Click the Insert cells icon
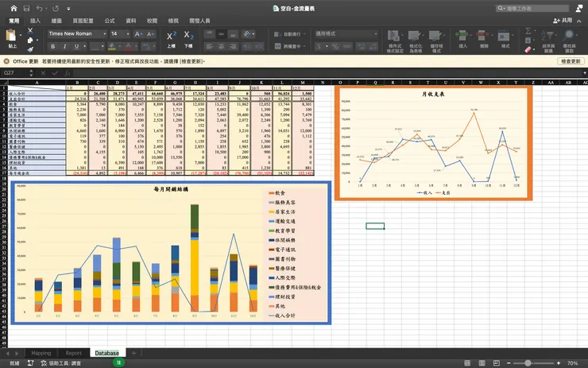 point(462,37)
